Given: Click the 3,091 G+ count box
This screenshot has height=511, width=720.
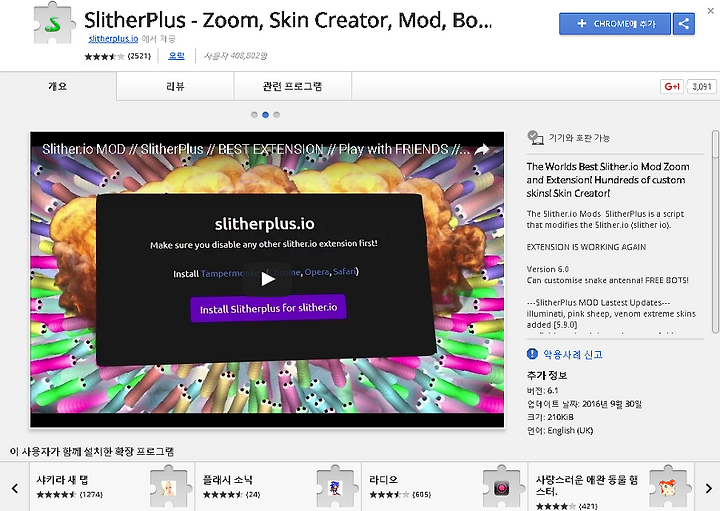Looking at the screenshot, I should click(702, 86).
